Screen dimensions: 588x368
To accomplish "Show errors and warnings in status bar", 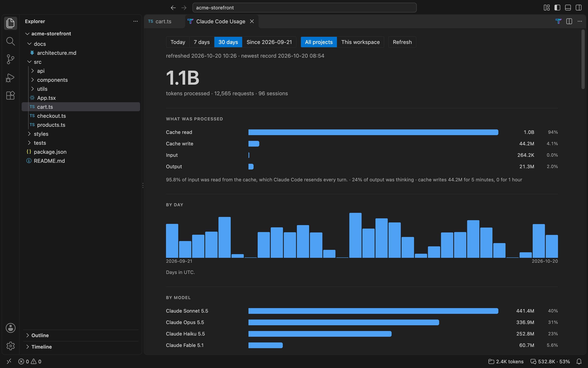I will [x=30, y=361].
